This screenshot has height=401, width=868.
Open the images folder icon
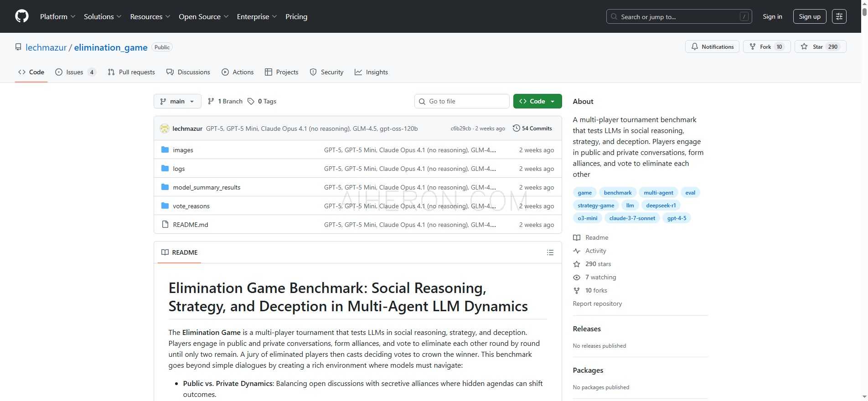coord(165,150)
